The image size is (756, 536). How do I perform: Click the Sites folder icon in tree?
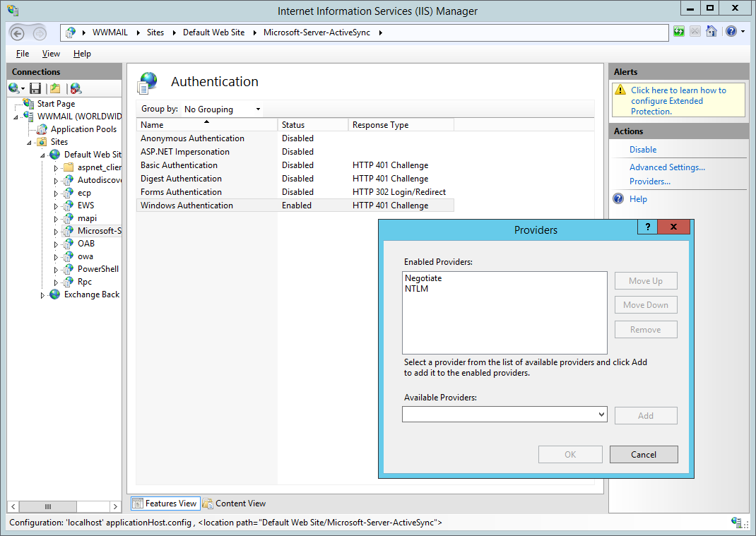(42, 142)
